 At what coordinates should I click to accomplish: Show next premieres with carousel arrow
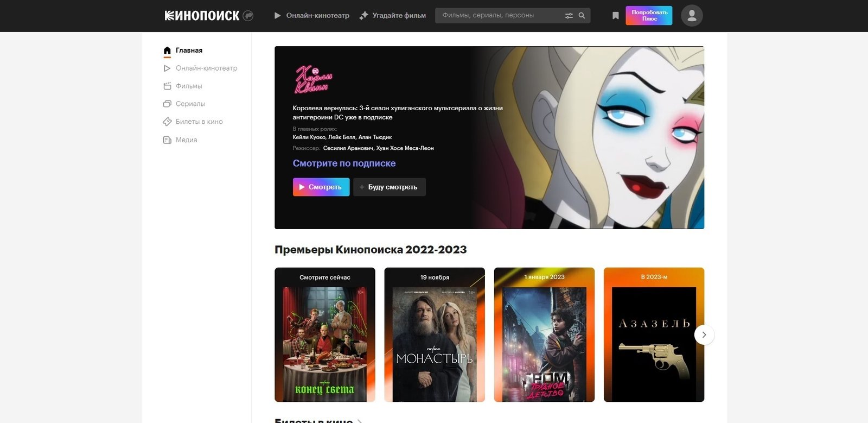(704, 335)
